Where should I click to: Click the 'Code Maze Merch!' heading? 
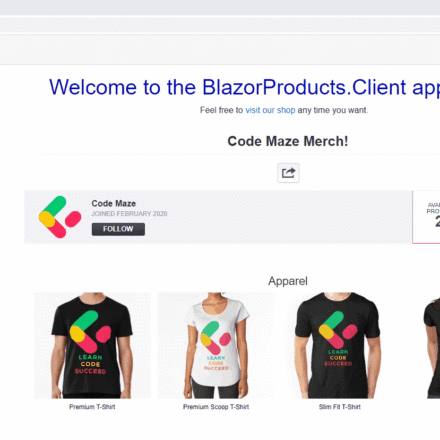pos(288,141)
